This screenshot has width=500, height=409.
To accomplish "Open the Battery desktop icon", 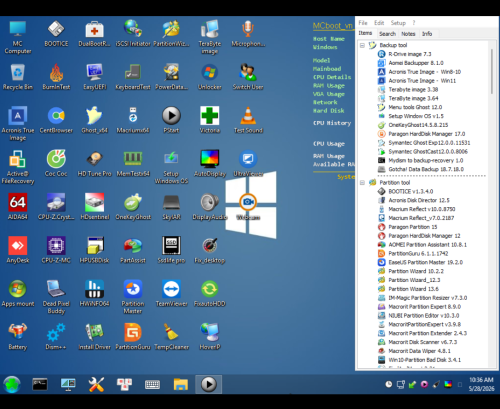I will coord(18,337).
